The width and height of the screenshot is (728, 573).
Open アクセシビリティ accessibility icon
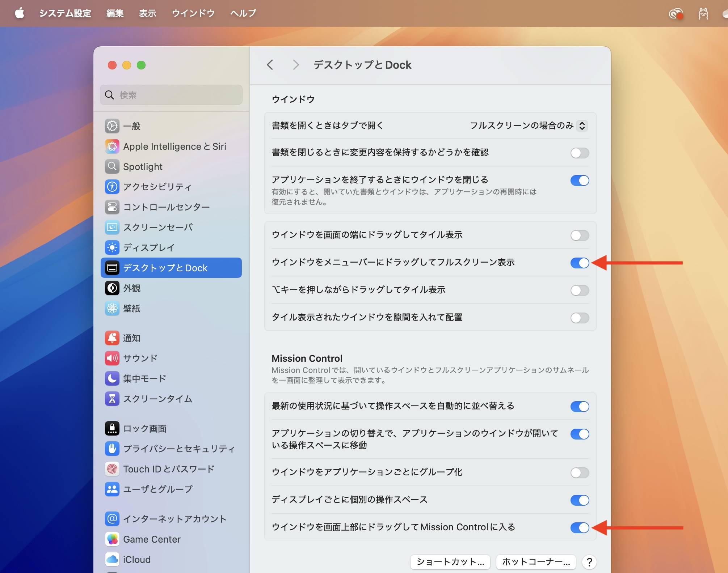tap(112, 187)
